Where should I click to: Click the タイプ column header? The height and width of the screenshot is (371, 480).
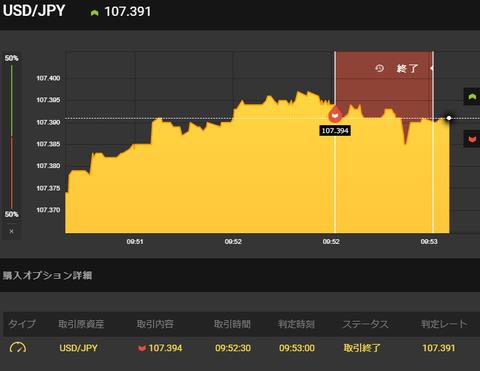pyautogui.click(x=22, y=324)
